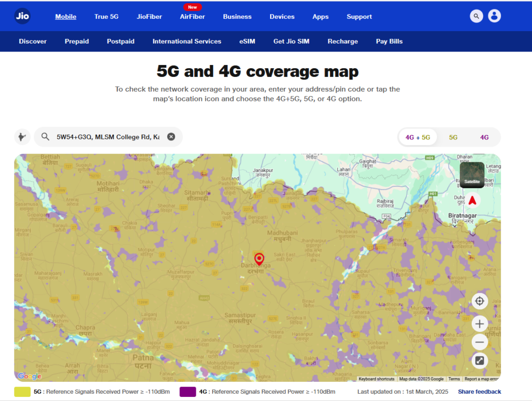Screen dimensions: 532x401
Task: Switch to Satellite map view
Action: 472,175
